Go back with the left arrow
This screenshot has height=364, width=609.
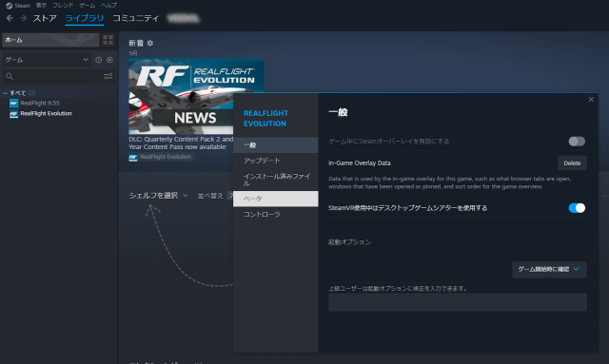[10, 18]
